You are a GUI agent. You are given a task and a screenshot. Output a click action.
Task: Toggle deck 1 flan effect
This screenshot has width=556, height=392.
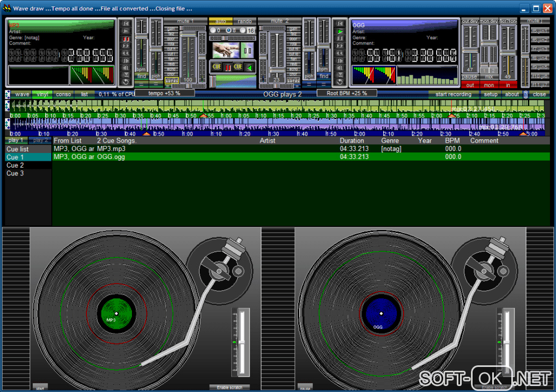[171, 59]
